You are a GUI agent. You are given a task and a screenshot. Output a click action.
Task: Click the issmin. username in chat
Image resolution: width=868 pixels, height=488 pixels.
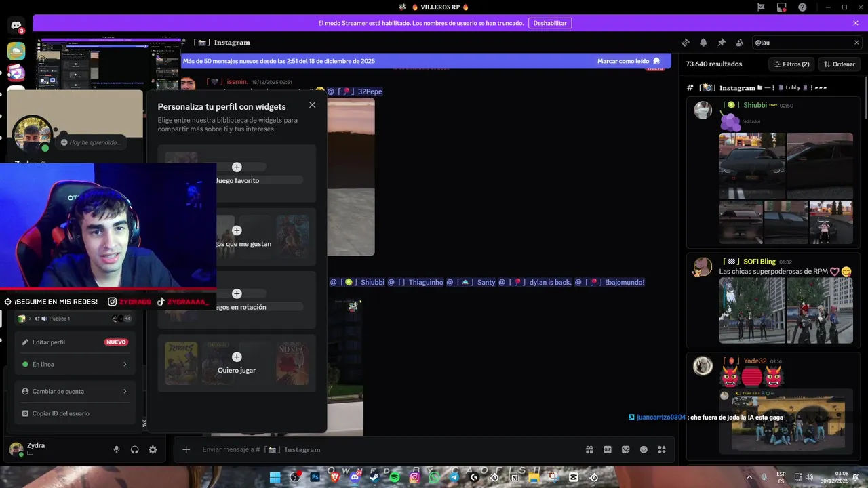coord(239,81)
